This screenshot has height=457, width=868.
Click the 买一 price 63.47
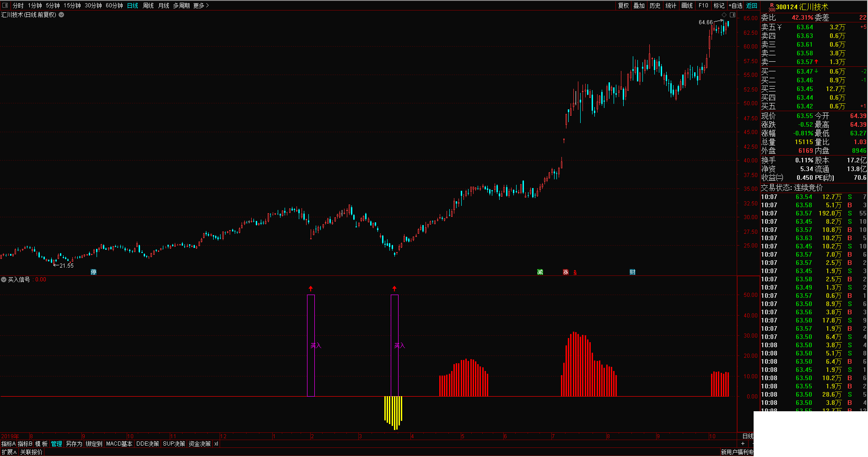[x=804, y=71]
